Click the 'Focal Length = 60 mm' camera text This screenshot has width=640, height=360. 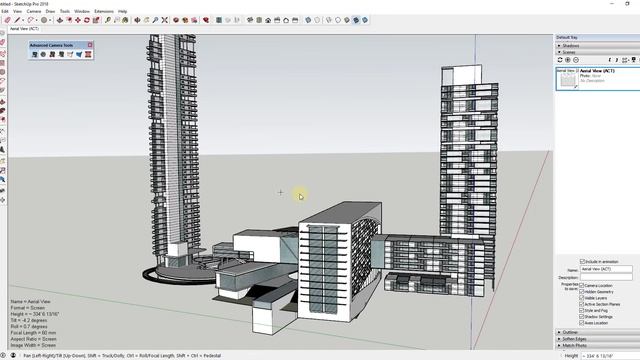click(33, 333)
